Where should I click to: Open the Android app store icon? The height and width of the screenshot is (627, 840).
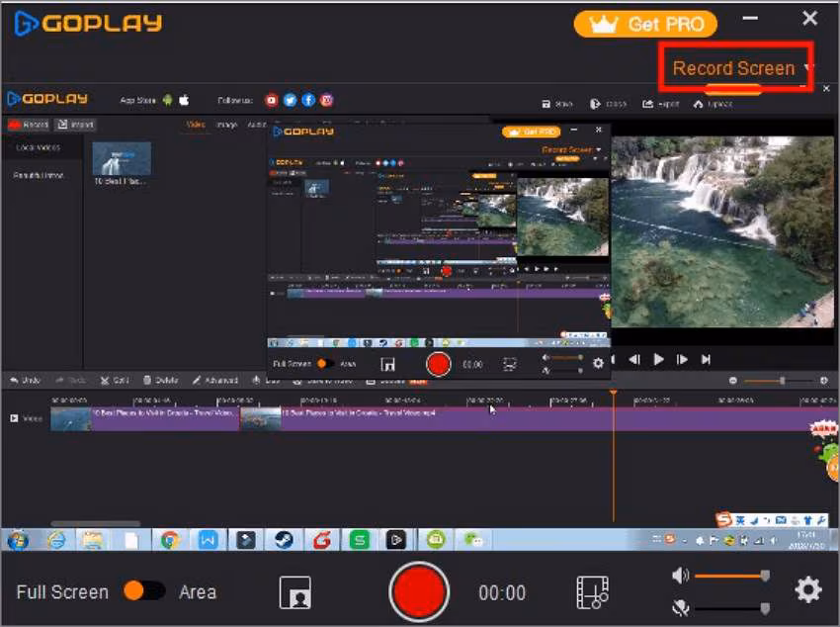pyautogui.click(x=168, y=100)
